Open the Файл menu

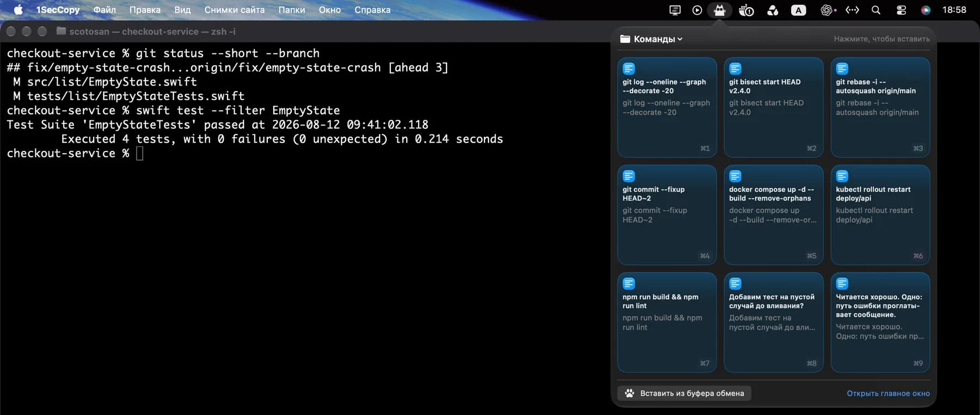[105, 10]
